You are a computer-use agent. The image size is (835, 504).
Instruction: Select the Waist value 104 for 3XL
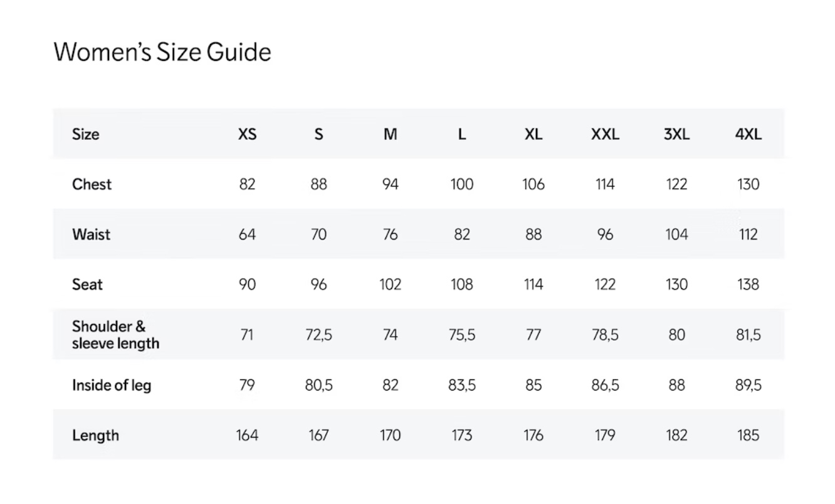[x=676, y=234]
